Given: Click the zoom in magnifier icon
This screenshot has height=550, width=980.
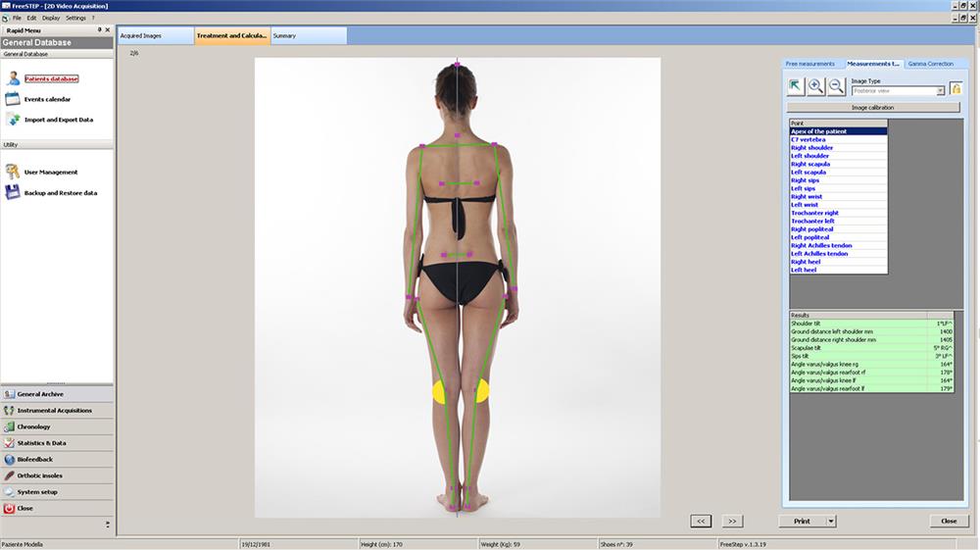Looking at the screenshot, I should 816,86.
